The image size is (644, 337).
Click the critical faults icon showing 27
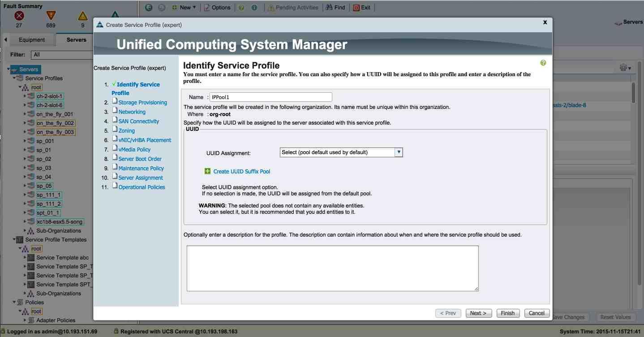(19, 16)
